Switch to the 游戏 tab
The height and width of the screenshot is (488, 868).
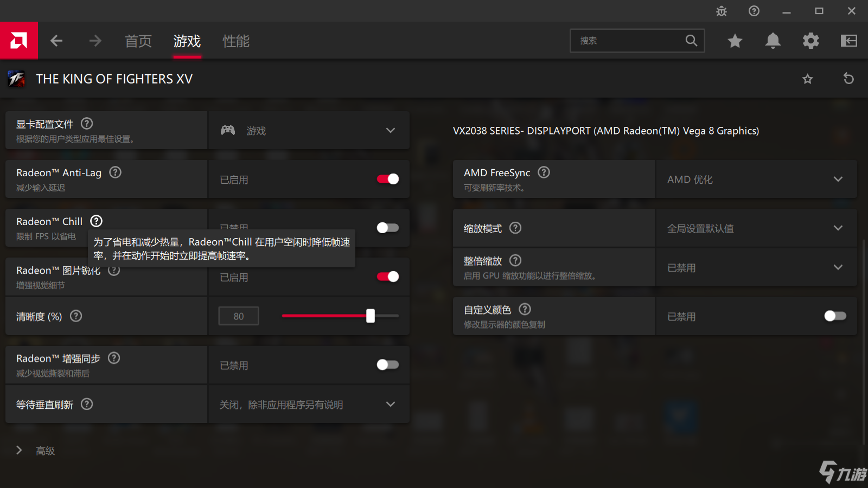click(187, 41)
